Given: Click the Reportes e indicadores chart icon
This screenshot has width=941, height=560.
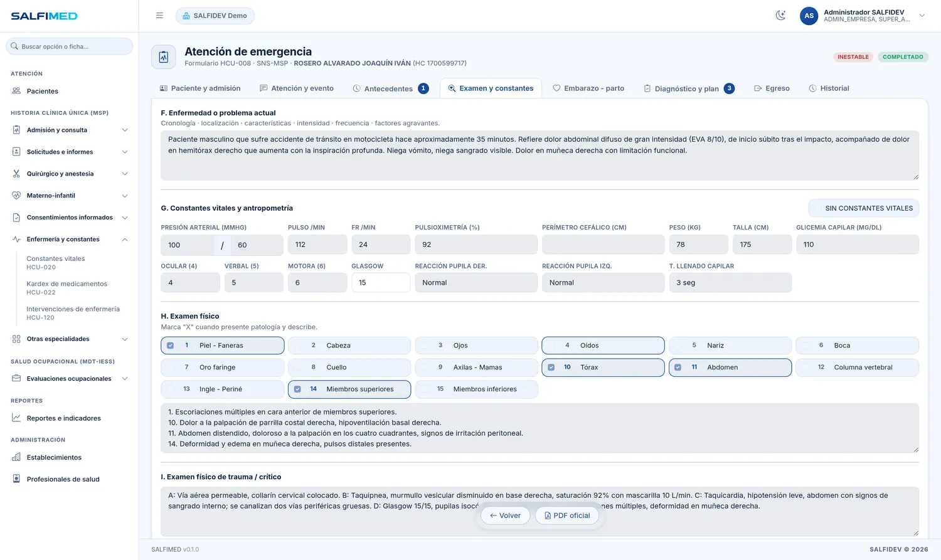Looking at the screenshot, I should click(x=16, y=418).
